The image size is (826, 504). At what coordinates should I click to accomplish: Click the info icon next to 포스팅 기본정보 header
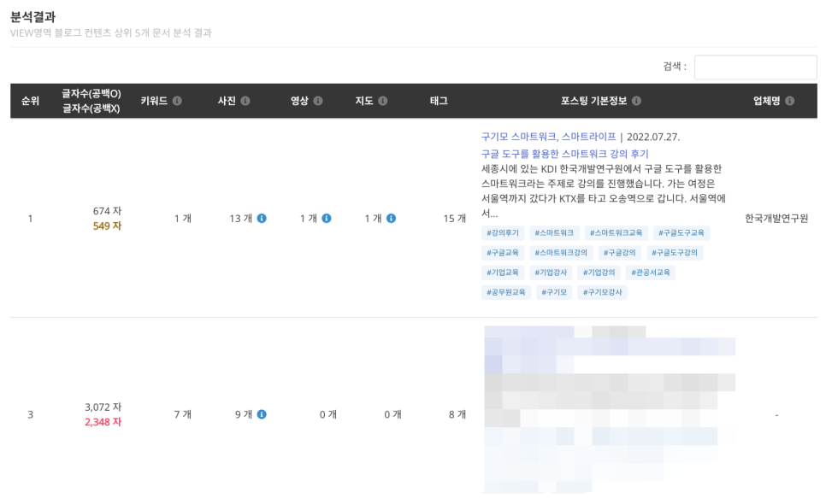coord(636,101)
